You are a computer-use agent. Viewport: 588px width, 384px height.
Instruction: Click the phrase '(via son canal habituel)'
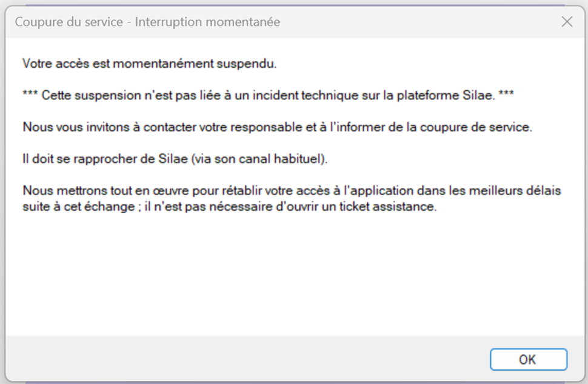click(x=259, y=159)
